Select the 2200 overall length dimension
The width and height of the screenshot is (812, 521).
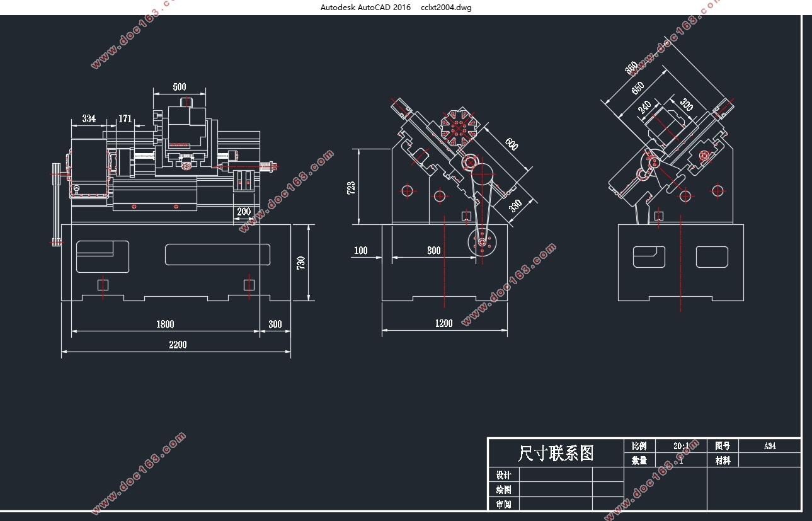178,345
